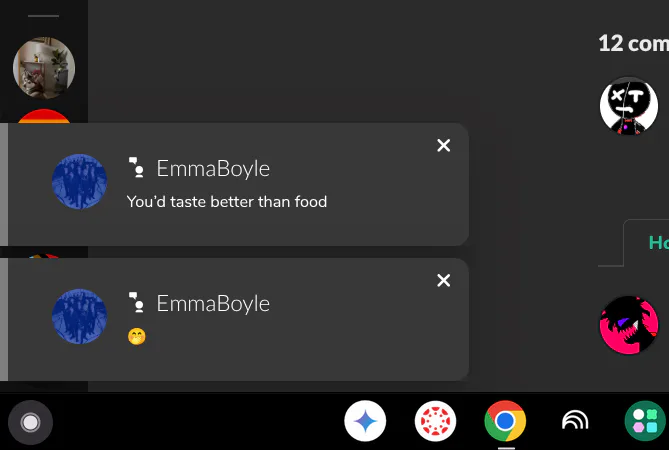Dismiss the EmmaBoyle emoji notification
This screenshot has width=669, height=450.
444,280
